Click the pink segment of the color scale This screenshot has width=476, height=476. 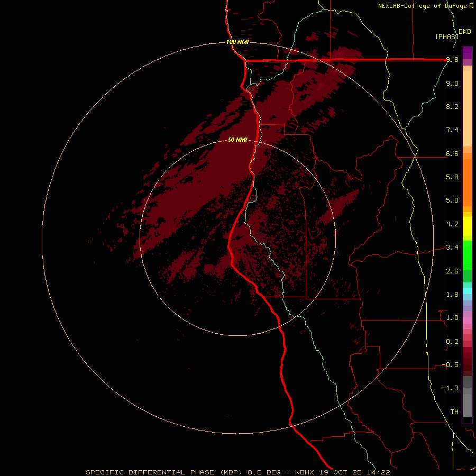pos(467,321)
